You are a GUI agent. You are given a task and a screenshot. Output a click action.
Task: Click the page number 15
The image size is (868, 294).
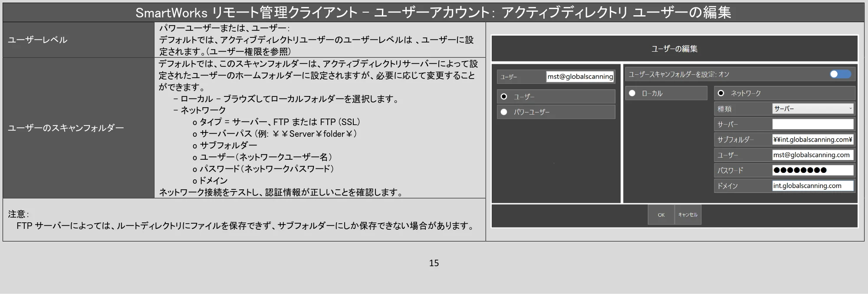[434, 263]
